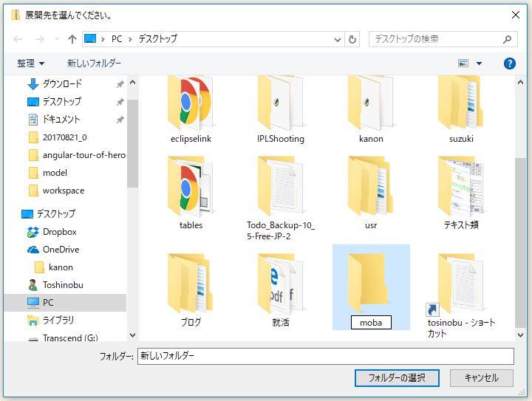532x401 pixels.
Task: Select ドキュメント in quick access
Action: 61,120
